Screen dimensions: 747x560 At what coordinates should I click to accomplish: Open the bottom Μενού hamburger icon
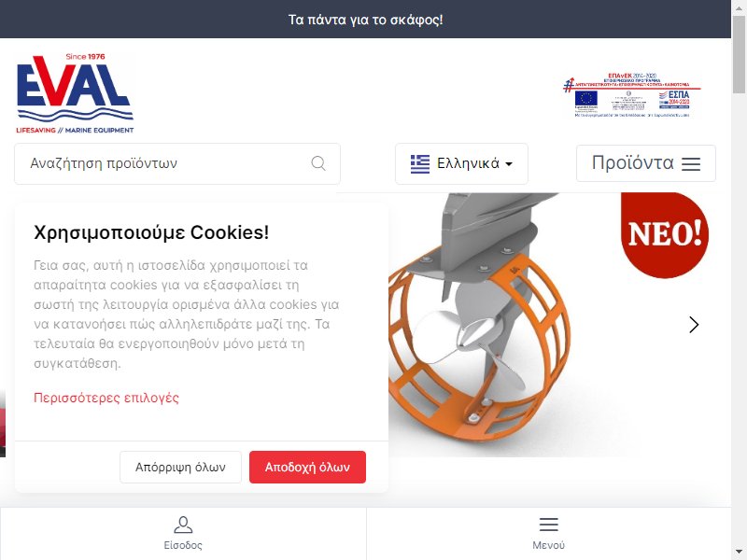(548, 525)
